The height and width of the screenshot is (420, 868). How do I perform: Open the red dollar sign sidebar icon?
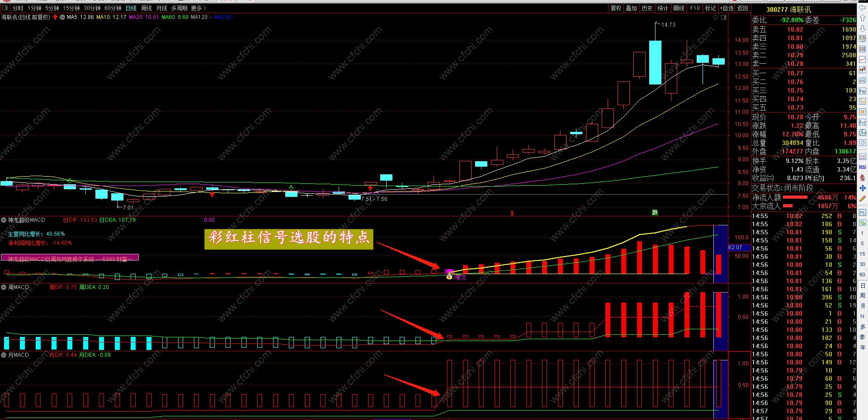point(863,178)
